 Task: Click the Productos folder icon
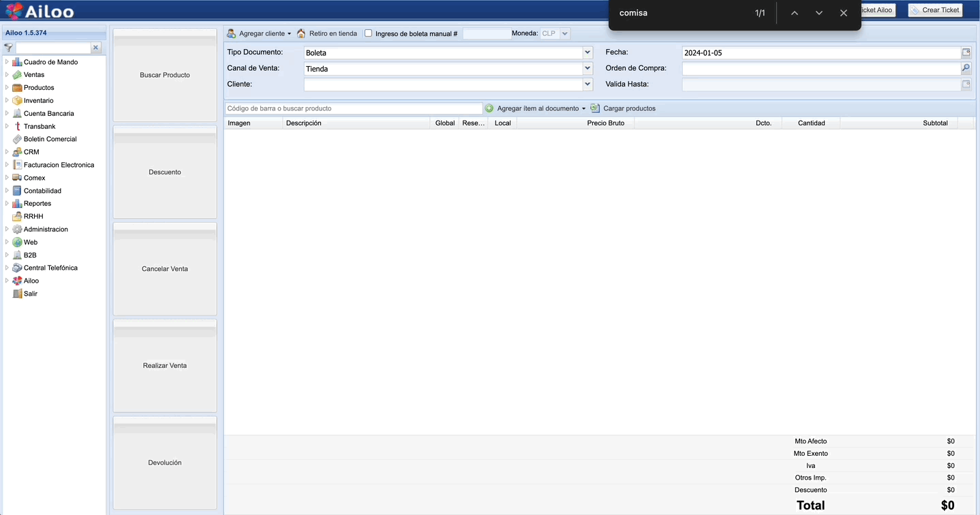(17, 88)
